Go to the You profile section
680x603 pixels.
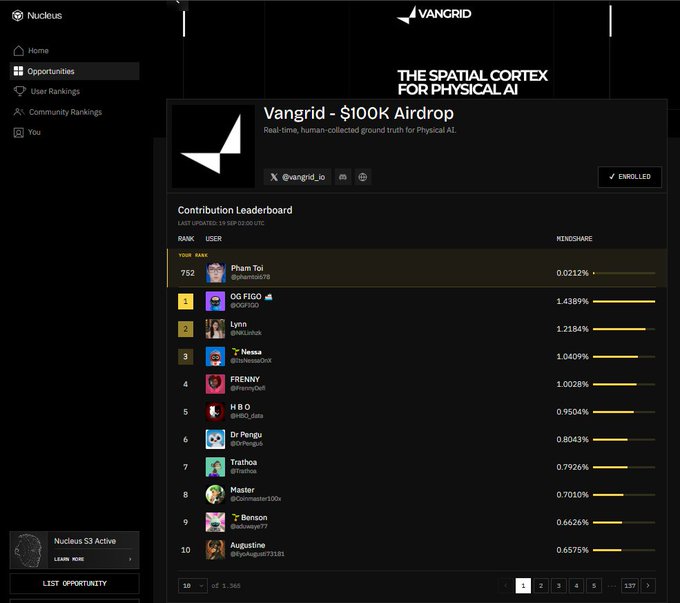point(74,132)
